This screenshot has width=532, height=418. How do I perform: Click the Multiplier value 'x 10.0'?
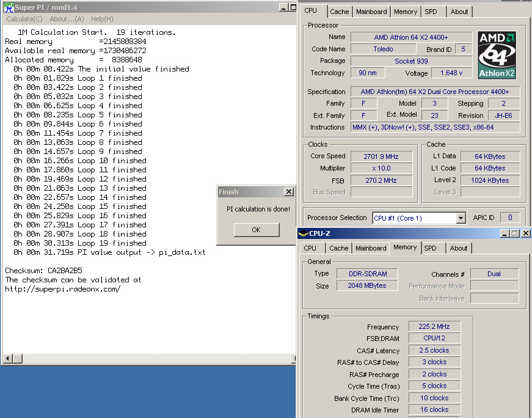point(381,169)
